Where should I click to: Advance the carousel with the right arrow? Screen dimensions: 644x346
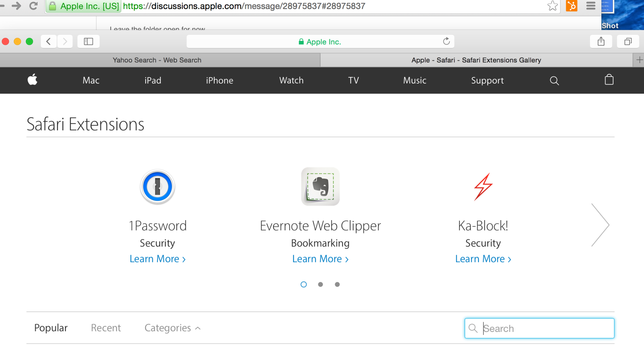[601, 225]
